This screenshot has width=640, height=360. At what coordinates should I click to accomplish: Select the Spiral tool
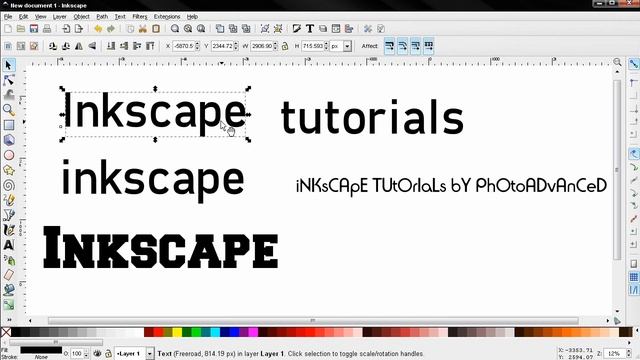(x=9, y=185)
